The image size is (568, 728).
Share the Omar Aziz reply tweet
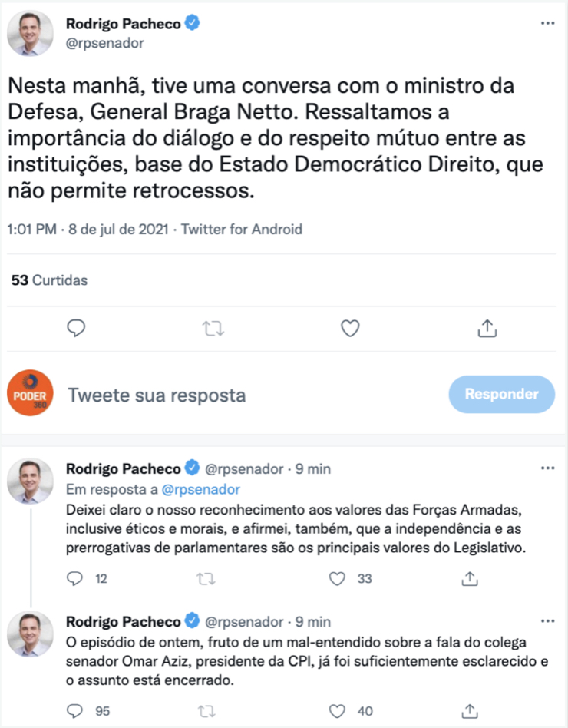[471, 711]
